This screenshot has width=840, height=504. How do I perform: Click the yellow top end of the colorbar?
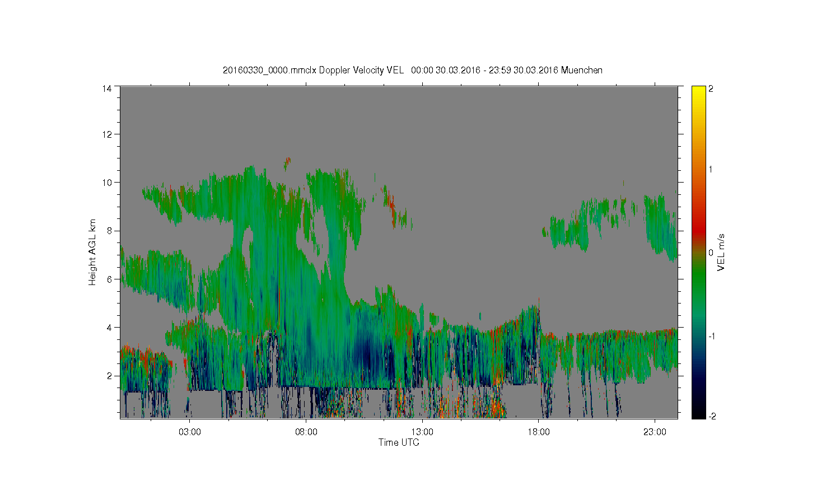tap(698, 92)
